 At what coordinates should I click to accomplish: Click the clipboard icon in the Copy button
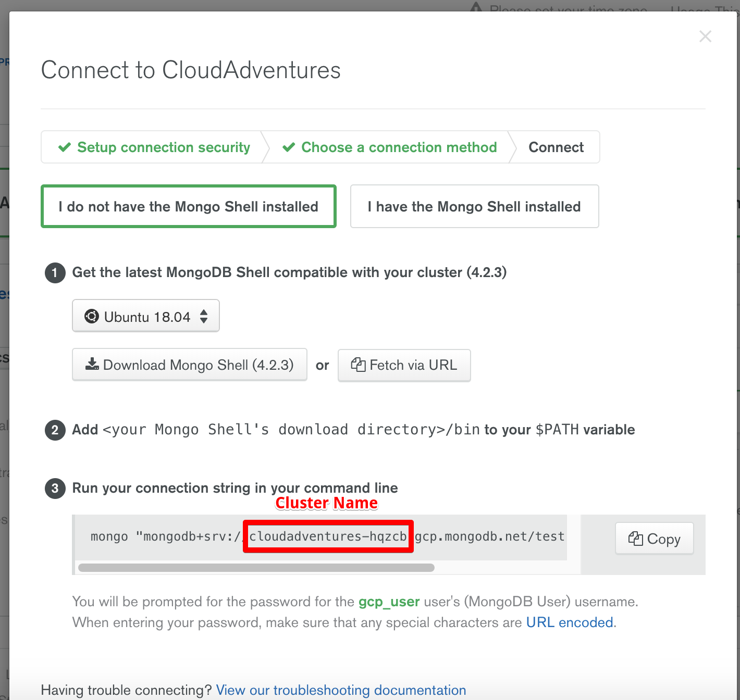(635, 539)
